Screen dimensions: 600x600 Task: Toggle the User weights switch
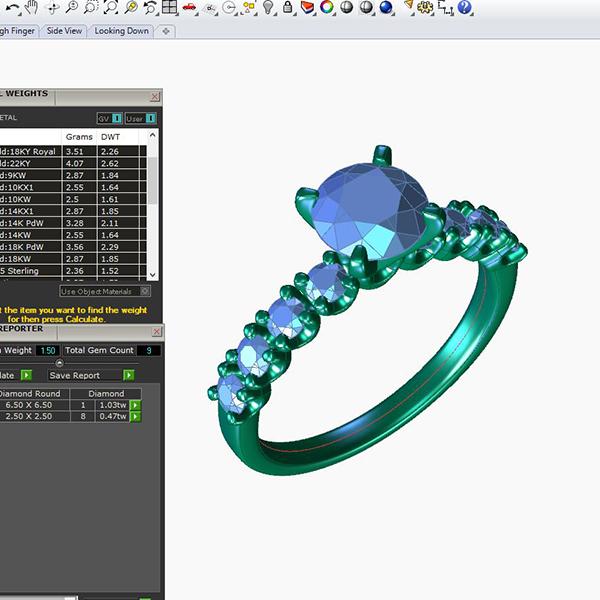pos(141,118)
